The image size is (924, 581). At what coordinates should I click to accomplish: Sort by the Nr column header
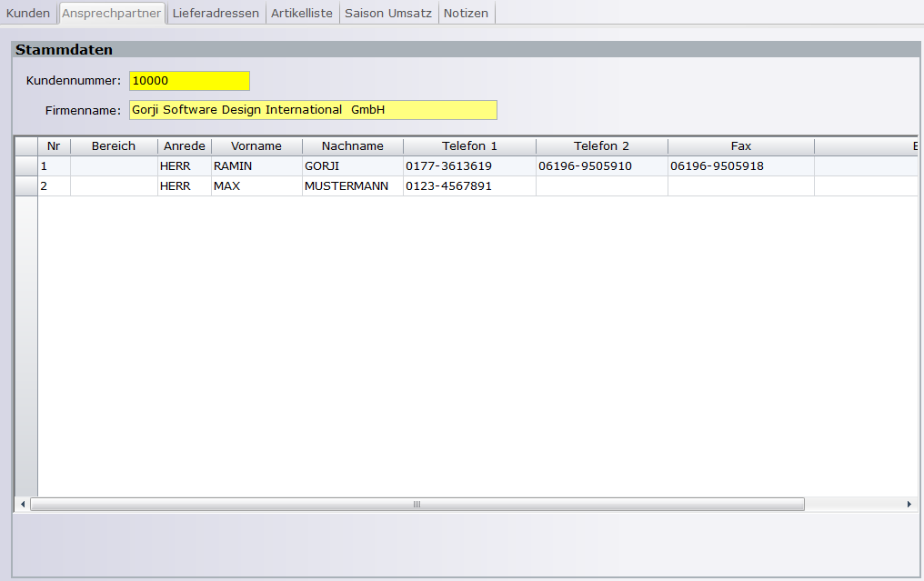click(x=54, y=146)
